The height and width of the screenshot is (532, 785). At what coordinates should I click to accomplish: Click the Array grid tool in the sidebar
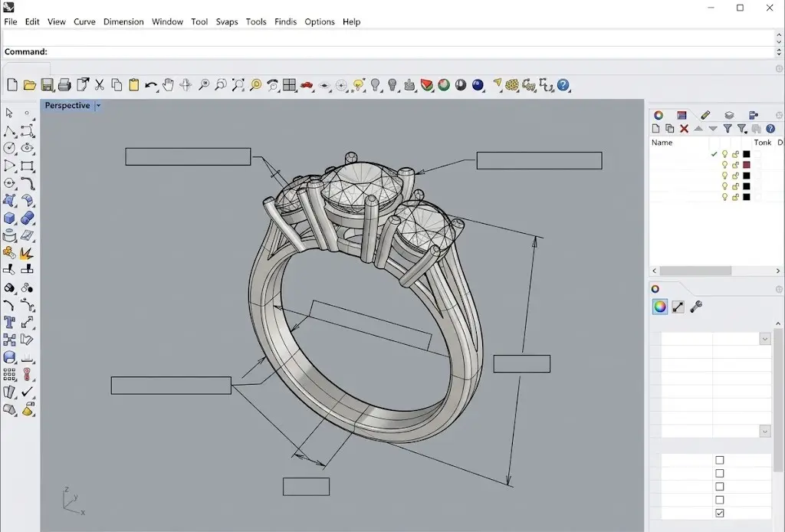tap(9, 374)
